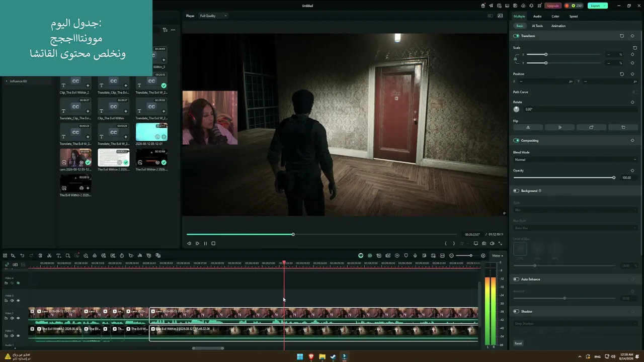Switch to the Audio tab
644x362 pixels.
[537, 16]
